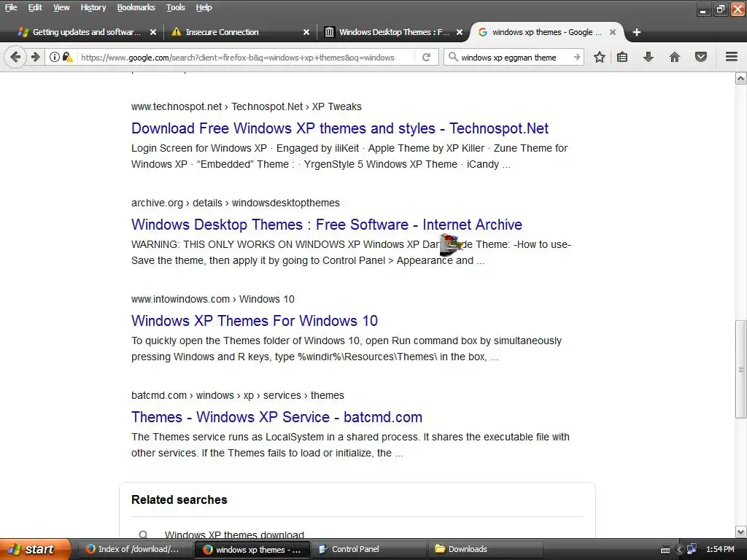This screenshot has height=560, width=747.
Task: Click the search magnifier icon in search box
Action: [453, 57]
